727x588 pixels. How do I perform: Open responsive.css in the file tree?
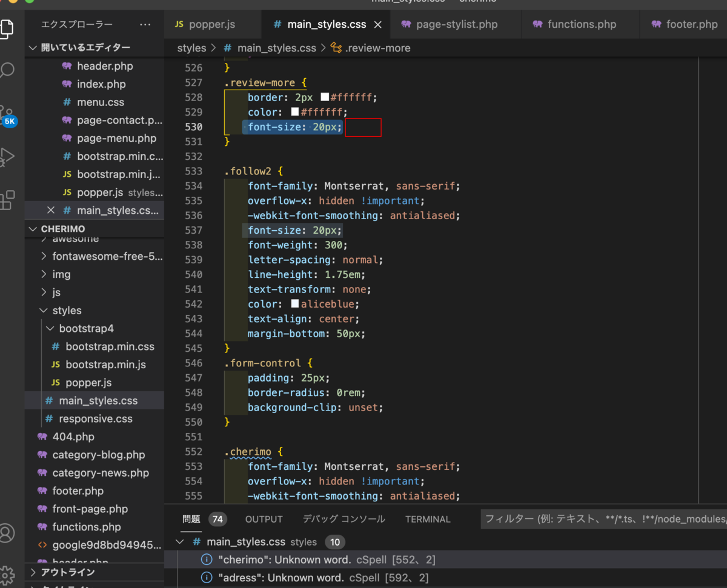[x=95, y=419]
